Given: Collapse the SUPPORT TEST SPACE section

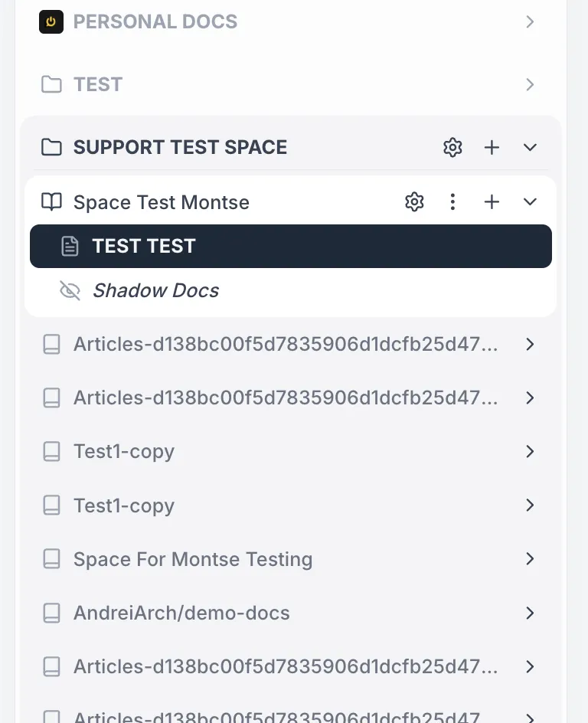Looking at the screenshot, I should point(530,148).
